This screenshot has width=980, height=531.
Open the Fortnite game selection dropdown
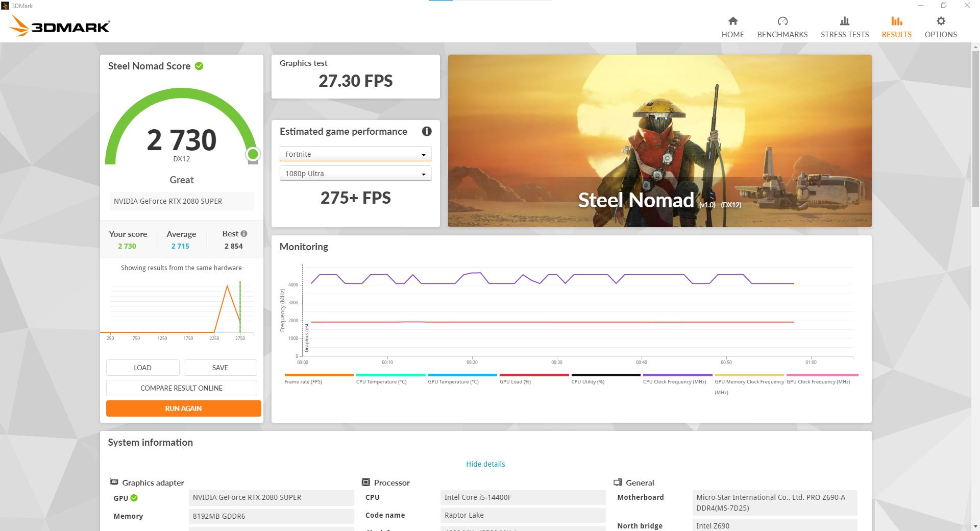[x=355, y=154]
